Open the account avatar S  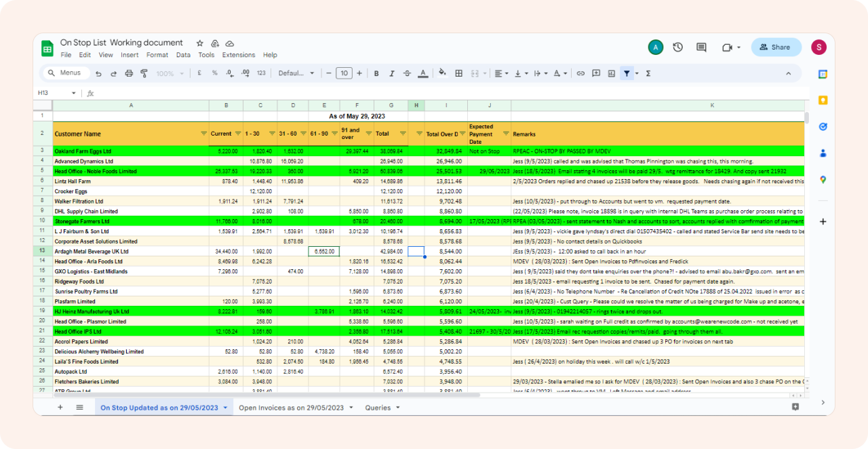pyautogui.click(x=819, y=47)
